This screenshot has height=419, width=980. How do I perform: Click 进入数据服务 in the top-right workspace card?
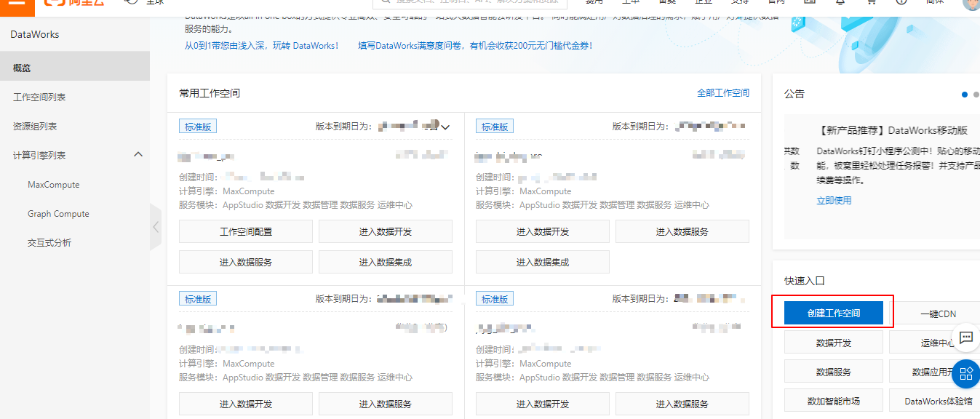[x=682, y=231]
